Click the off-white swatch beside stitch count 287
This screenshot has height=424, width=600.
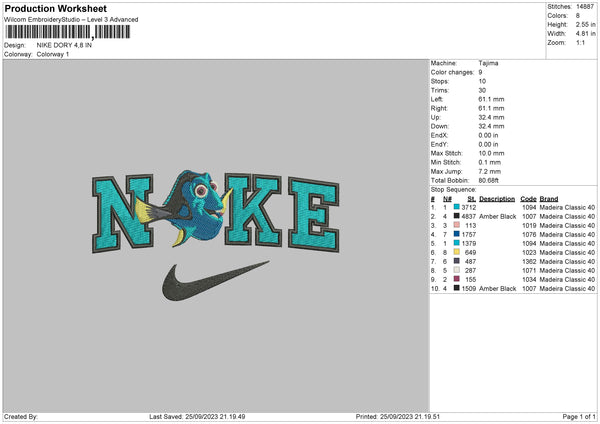pos(456,270)
